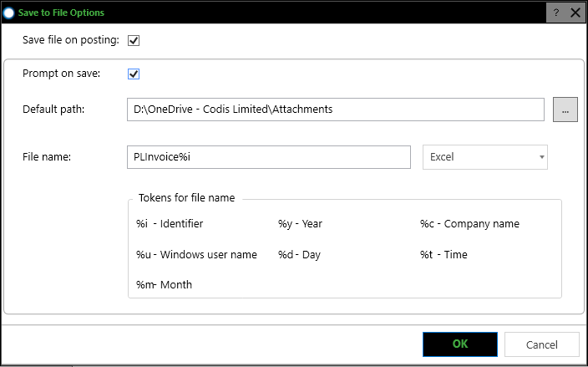Image resolution: width=588 pixels, height=367 pixels.
Task: Click the help question mark button
Action: [x=556, y=13]
